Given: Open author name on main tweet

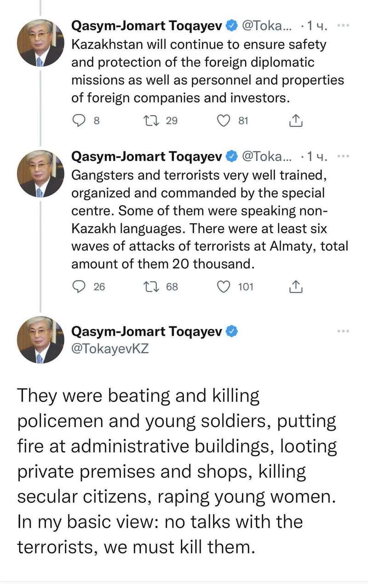Looking at the screenshot, I should (147, 331).
